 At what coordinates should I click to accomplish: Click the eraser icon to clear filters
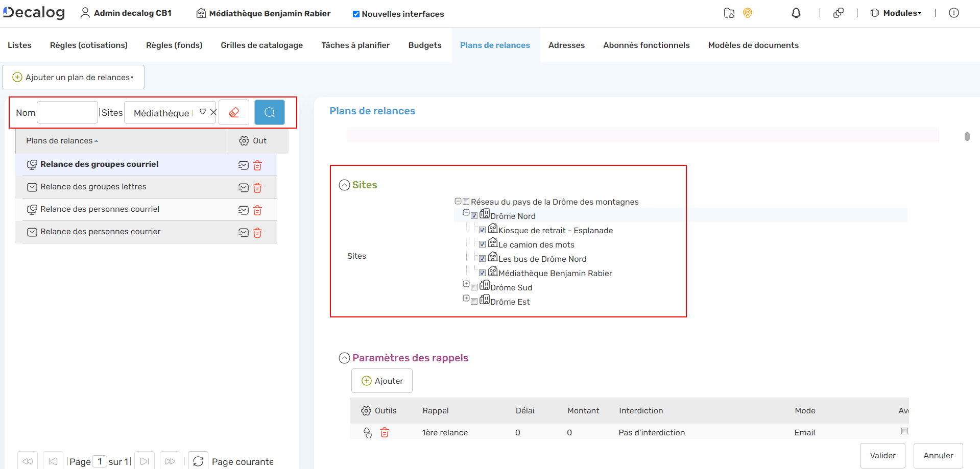[234, 112]
